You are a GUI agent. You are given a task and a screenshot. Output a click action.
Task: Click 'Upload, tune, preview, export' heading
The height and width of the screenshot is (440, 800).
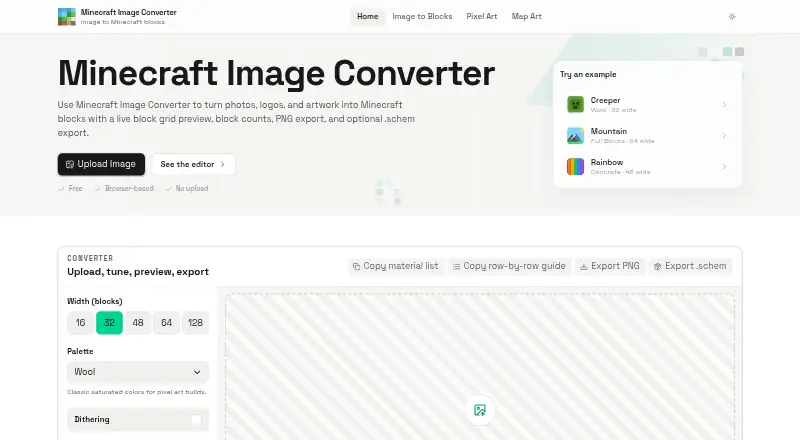coord(138,272)
